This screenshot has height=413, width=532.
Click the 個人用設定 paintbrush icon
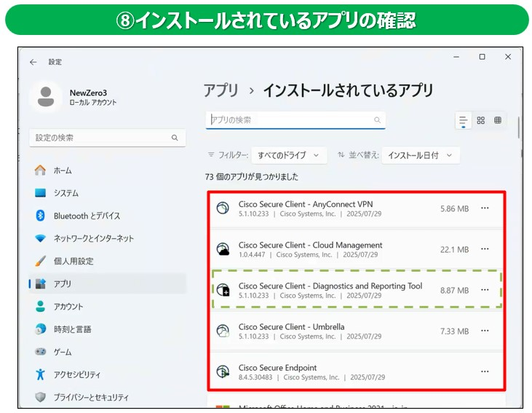pos(40,261)
